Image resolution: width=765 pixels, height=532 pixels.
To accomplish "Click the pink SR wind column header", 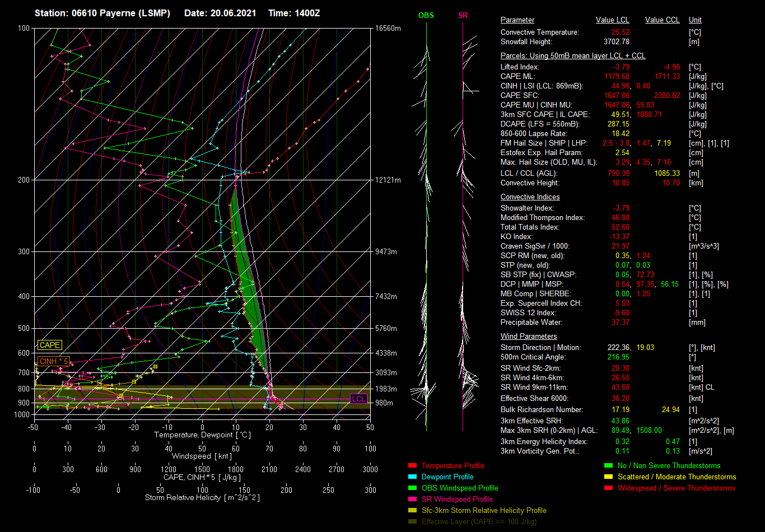I will click(463, 16).
